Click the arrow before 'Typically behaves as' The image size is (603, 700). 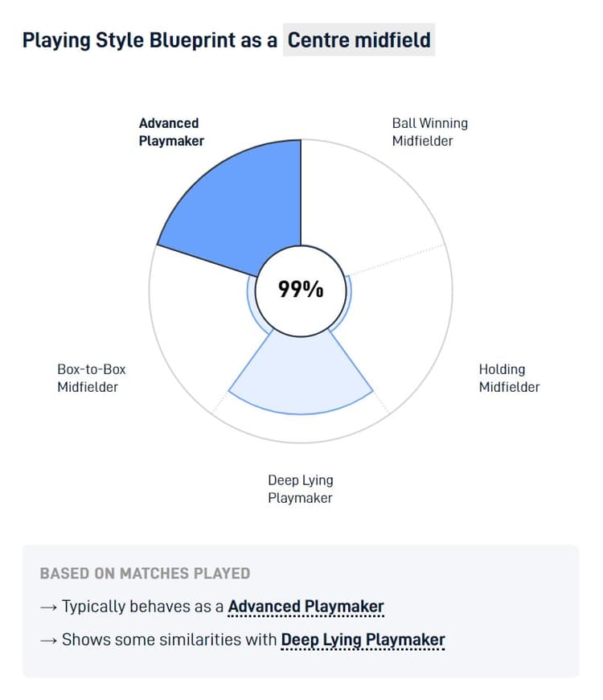coord(48,607)
